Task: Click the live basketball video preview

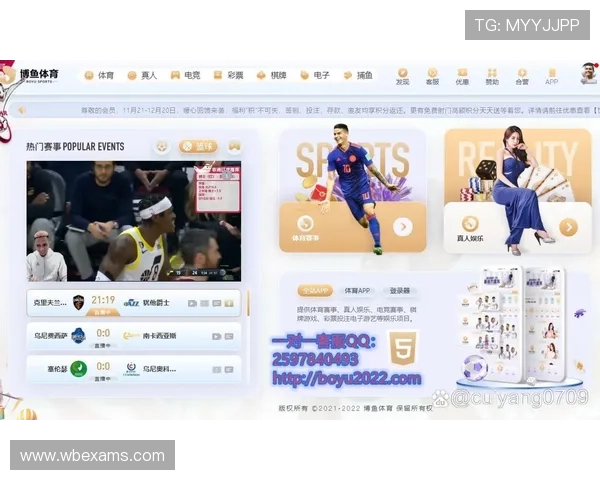Action: pos(133,221)
